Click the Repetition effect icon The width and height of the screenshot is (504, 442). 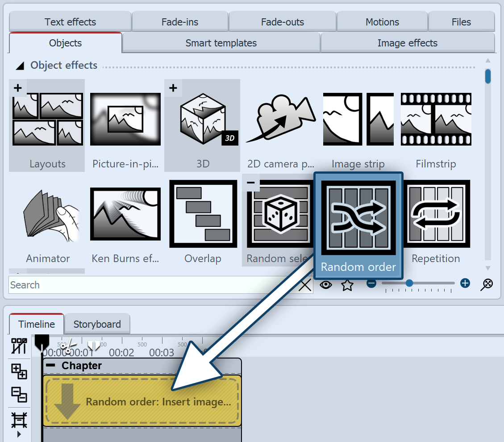pyautogui.click(x=436, y=214)
